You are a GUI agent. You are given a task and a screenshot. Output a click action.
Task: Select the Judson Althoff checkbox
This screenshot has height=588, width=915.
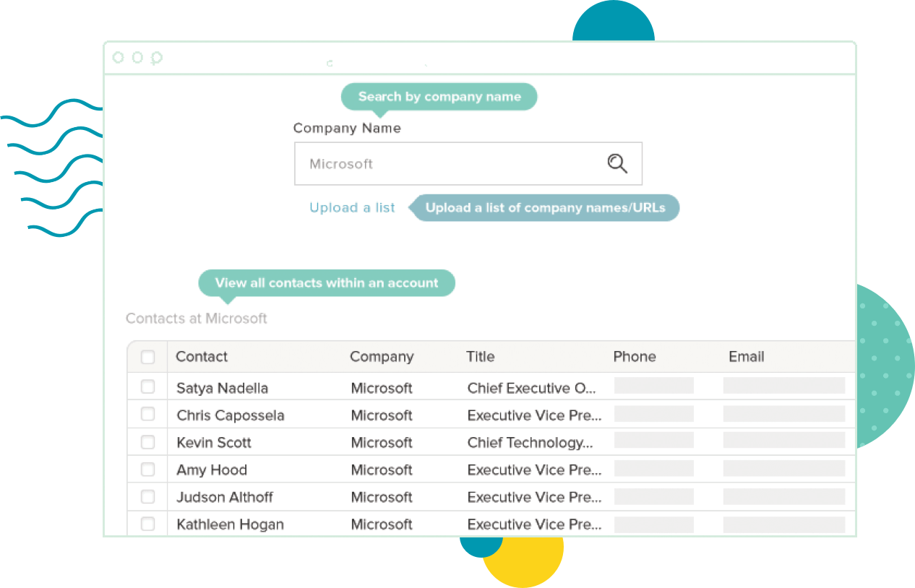click(147, 497)
